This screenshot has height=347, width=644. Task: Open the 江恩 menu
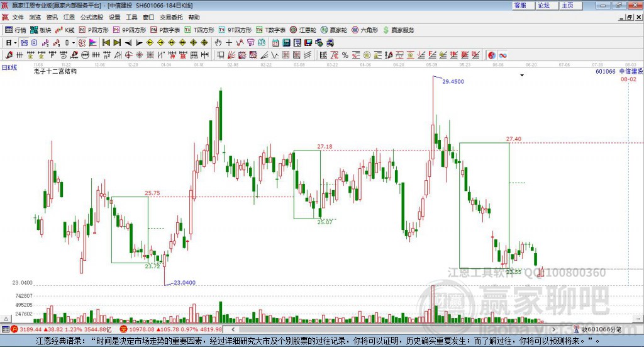[x=69, y=17]
